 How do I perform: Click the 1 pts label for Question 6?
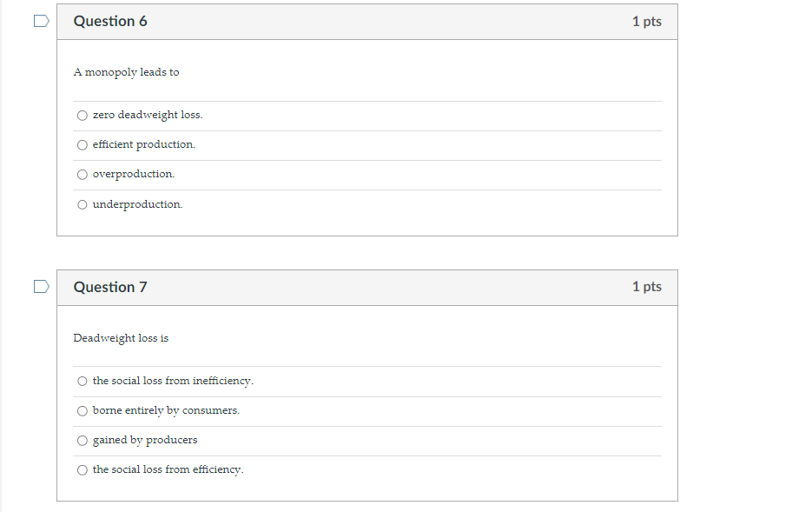[x=647, y=21]
